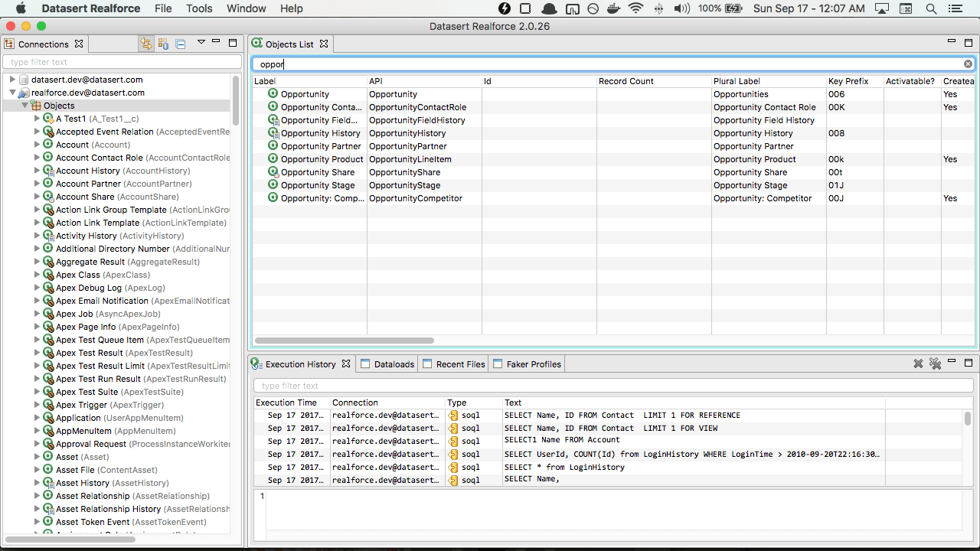Focus the Execution History filter field
The image size is (980, 551).
612,386
